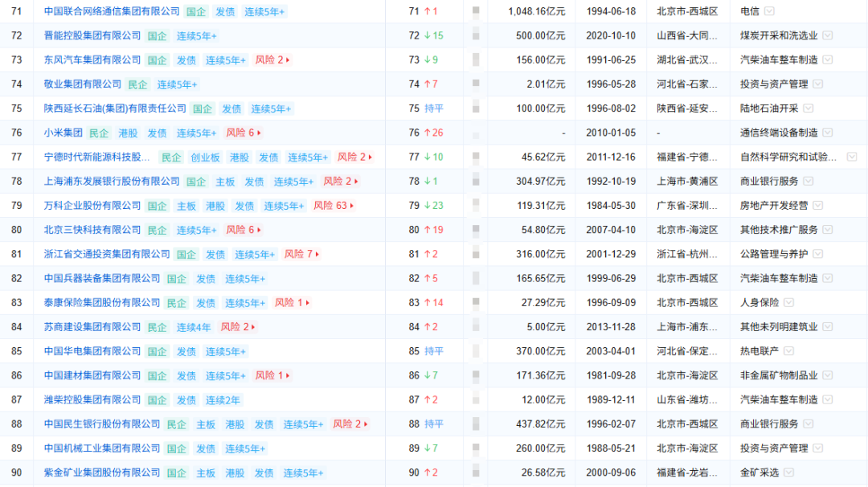Select the 1,048.16亿元 capital cell

click(536, 11)
